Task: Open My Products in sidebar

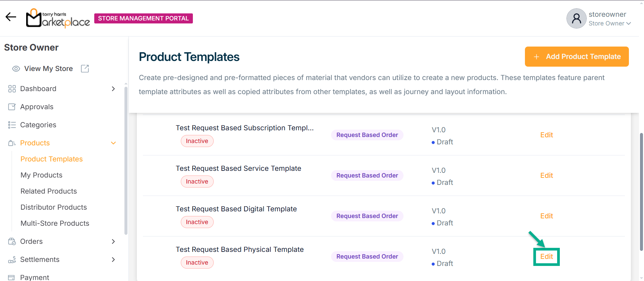Action: pos(42,175)
